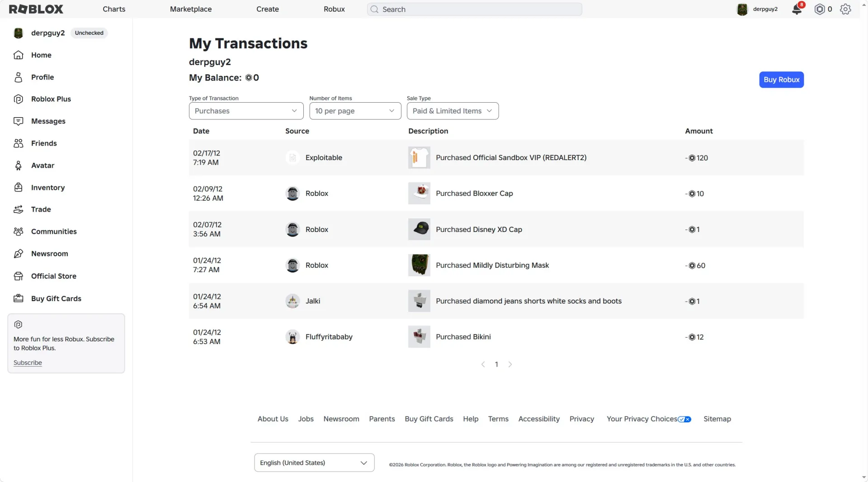
Task: Open the Sale Type dropdown
Action: click(453, 111)
